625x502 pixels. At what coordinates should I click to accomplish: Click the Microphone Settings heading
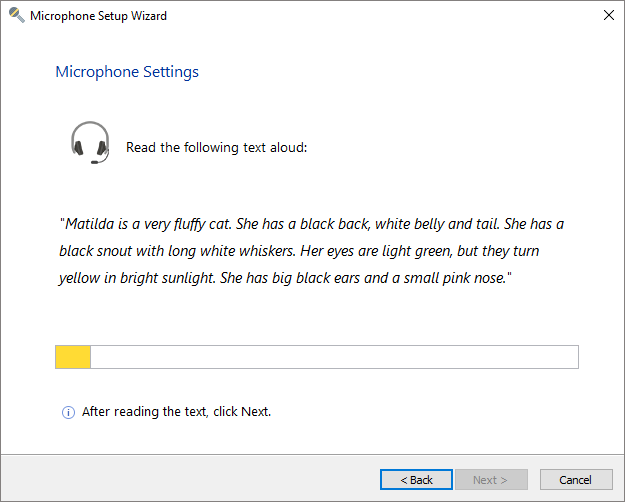coord(127,72)
